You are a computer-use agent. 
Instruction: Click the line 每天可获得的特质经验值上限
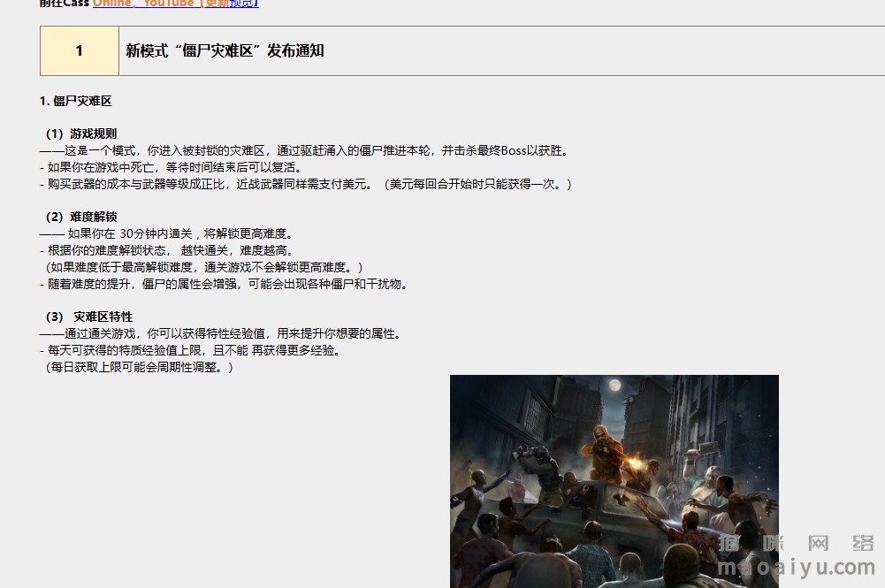click(190, 350)
